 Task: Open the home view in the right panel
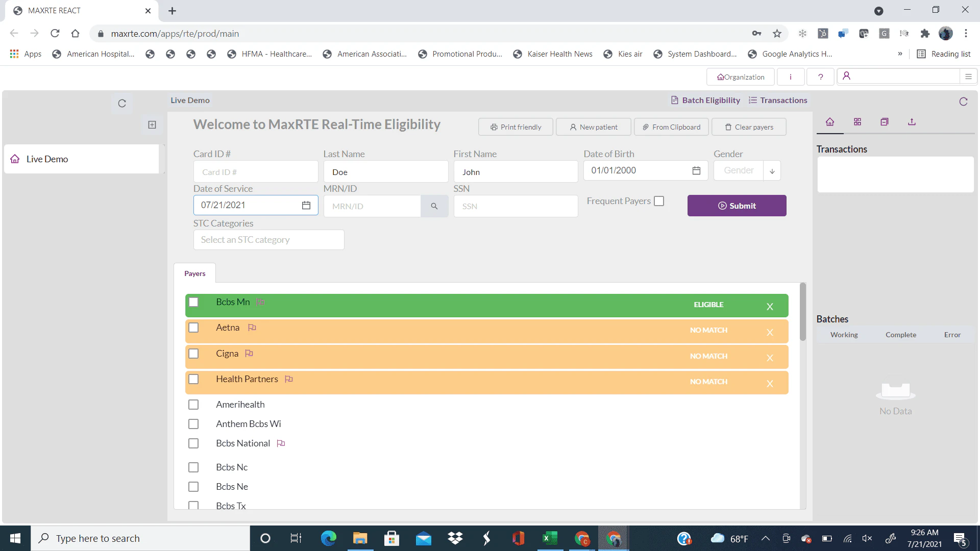(x=829, y=122)
